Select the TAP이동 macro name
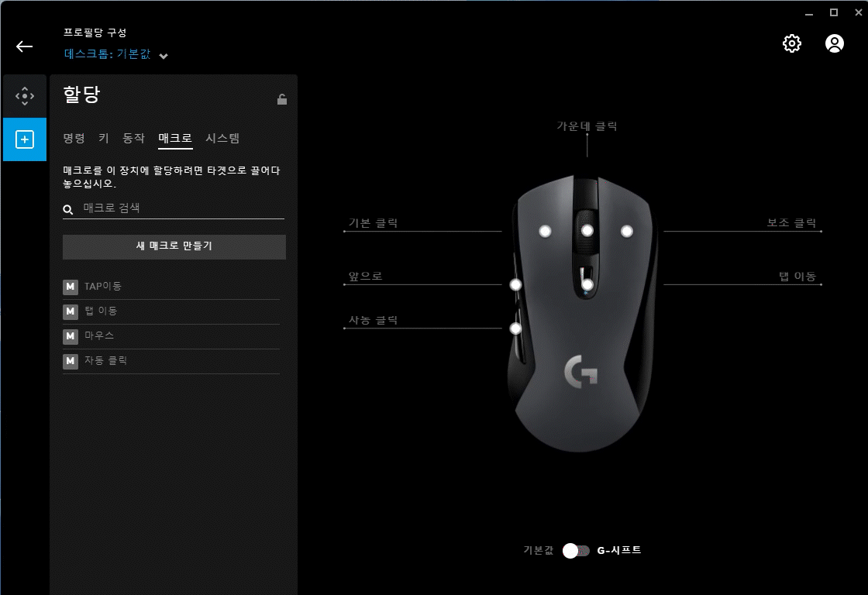The image size is (868, 595). (103, 286)
